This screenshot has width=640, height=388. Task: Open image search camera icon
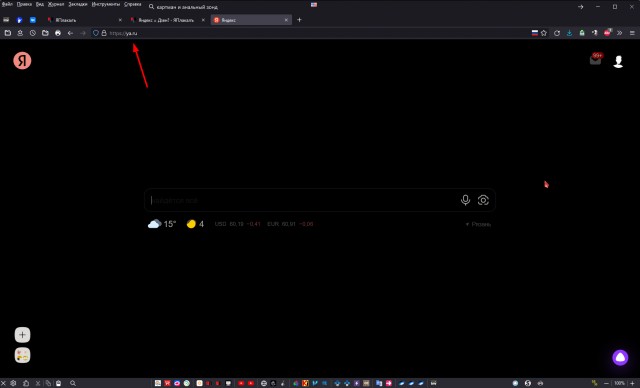pos(483,200)
